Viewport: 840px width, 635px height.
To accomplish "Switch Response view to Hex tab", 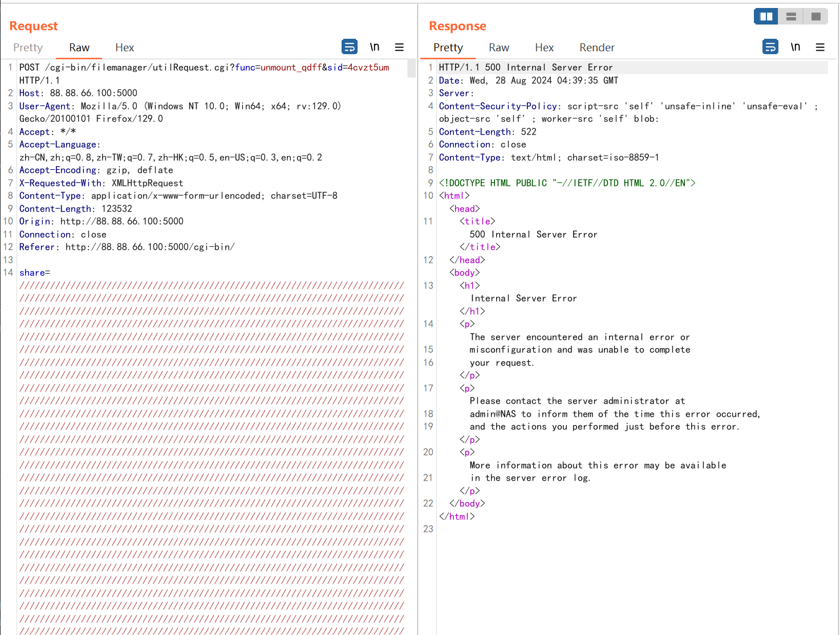I will 544,48.
